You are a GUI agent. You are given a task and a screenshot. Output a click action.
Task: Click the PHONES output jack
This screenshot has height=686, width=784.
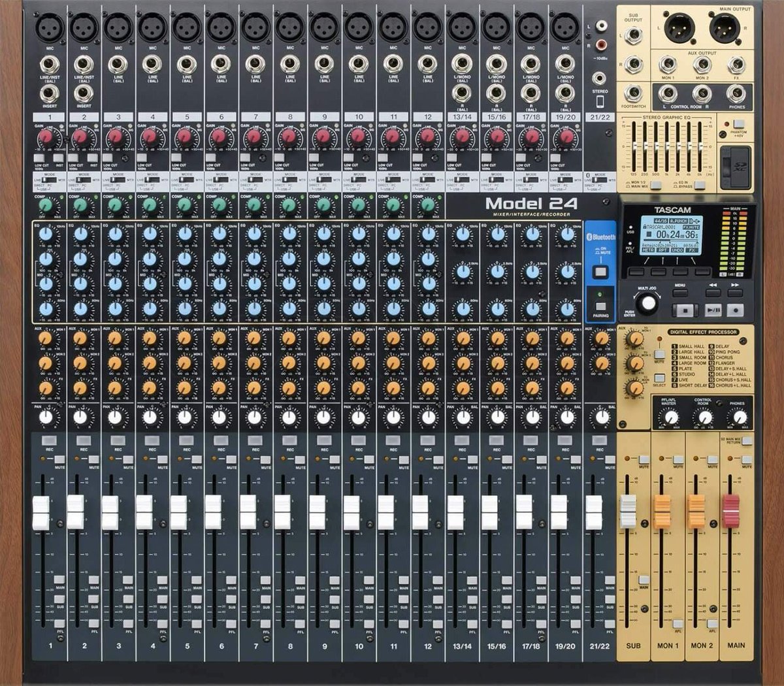click(737, 94)
